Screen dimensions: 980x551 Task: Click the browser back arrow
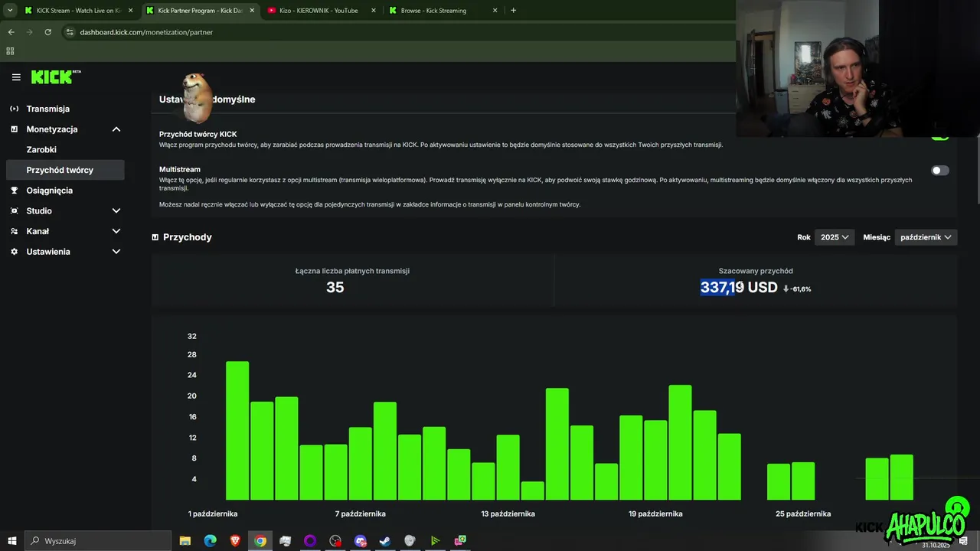11,32
